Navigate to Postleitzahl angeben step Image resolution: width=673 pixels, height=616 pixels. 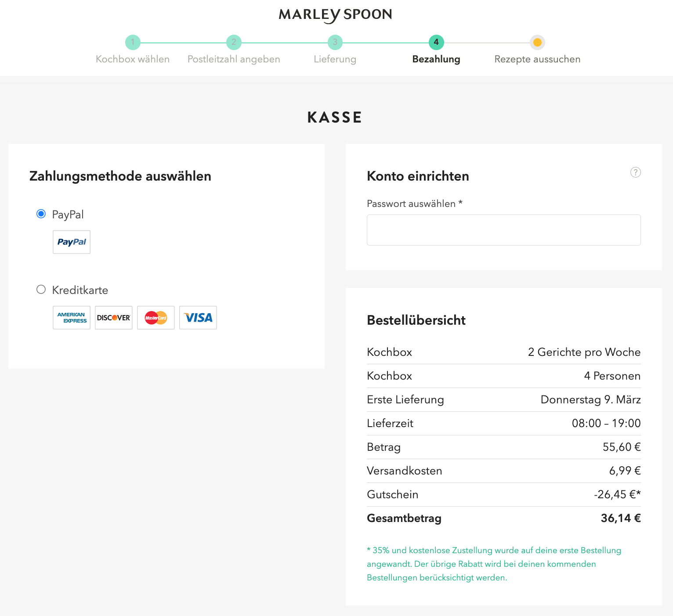click(234, 59)
